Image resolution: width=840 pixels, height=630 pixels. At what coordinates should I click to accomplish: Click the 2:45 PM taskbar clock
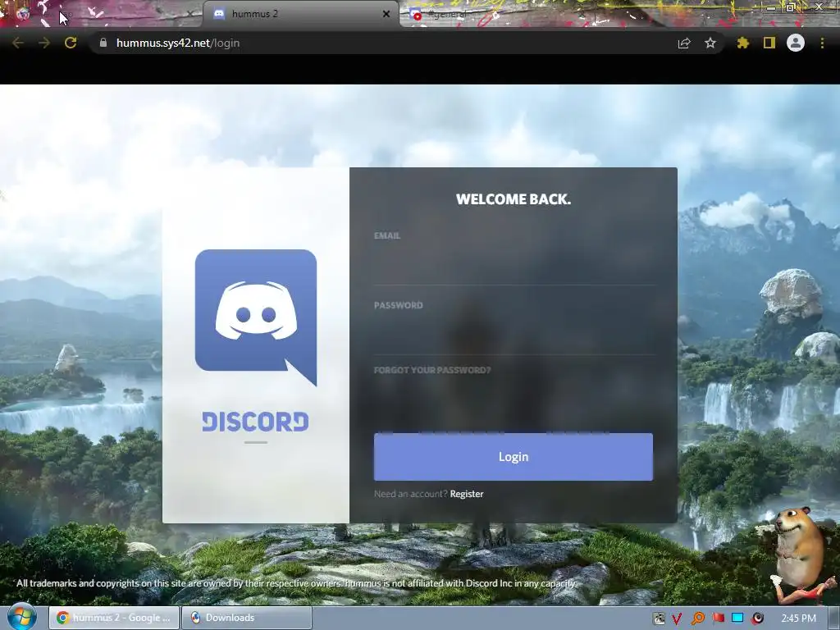point(799,619)
